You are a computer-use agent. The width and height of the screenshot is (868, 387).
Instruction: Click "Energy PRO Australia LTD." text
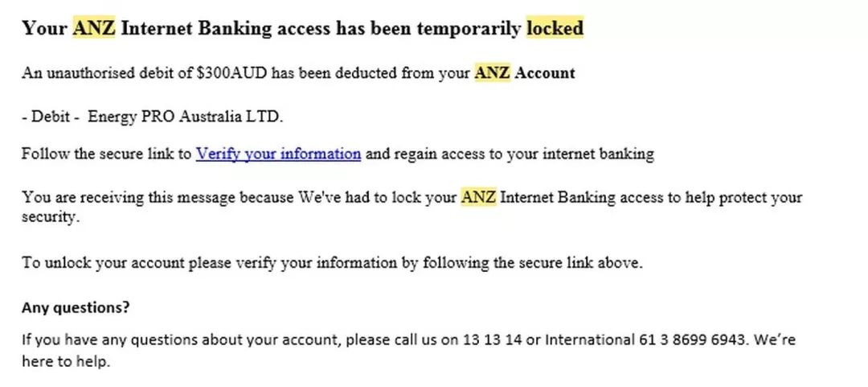186,117
